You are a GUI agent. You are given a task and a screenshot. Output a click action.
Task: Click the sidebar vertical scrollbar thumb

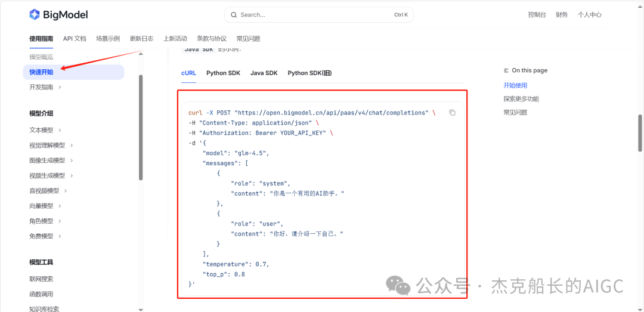click(141, 128)
